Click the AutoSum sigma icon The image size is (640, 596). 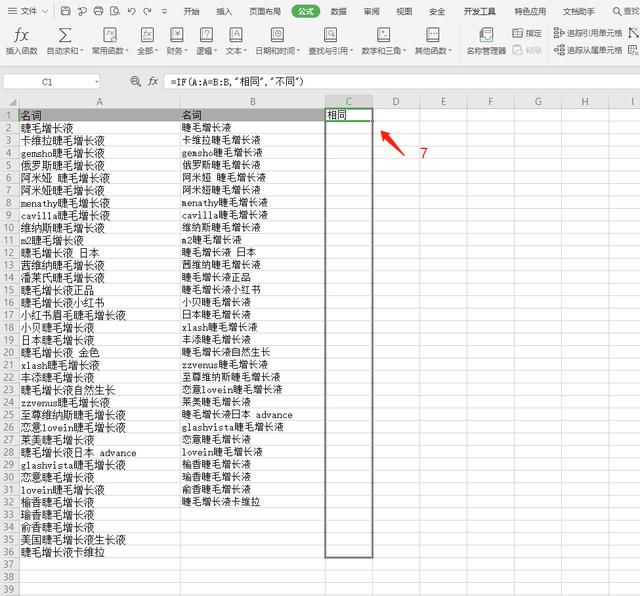point(64,35)
